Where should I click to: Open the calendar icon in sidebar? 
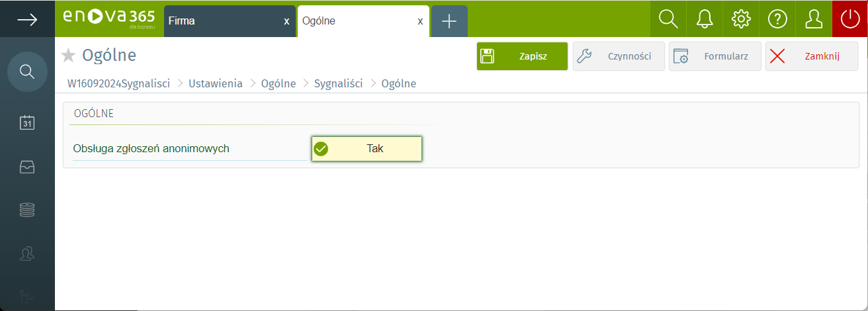(x=27, y=122)
